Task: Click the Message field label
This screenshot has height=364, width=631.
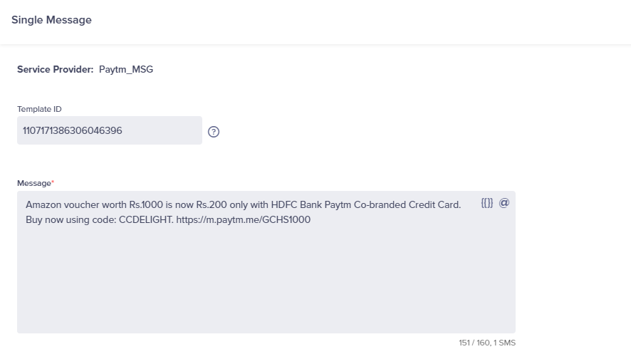Action: pos(36,183)
